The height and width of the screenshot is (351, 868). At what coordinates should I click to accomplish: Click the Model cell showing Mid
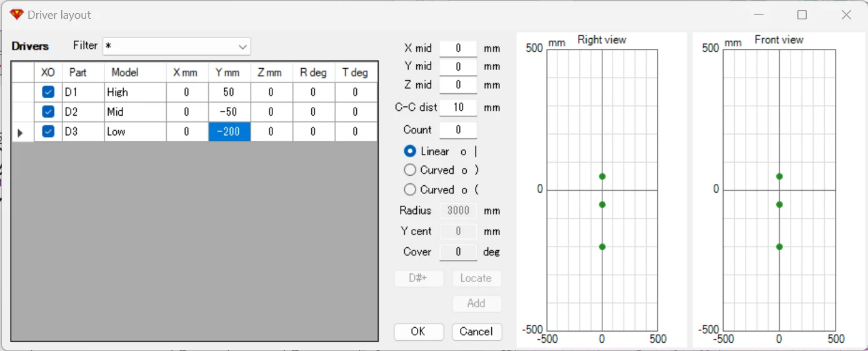pyautogui.click(x=135, y=112)
